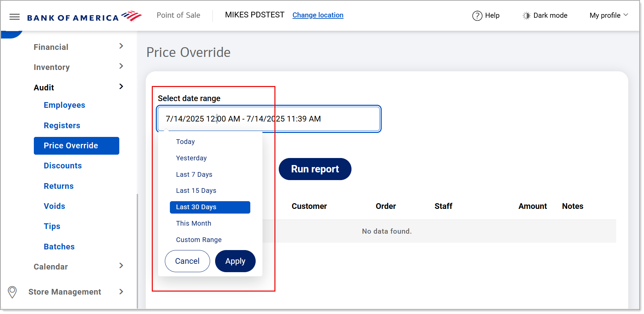Click the 'No data found.' message
The width and height of the screenshot is (644, 314).
pyautogui.click(x=387, y=231)
